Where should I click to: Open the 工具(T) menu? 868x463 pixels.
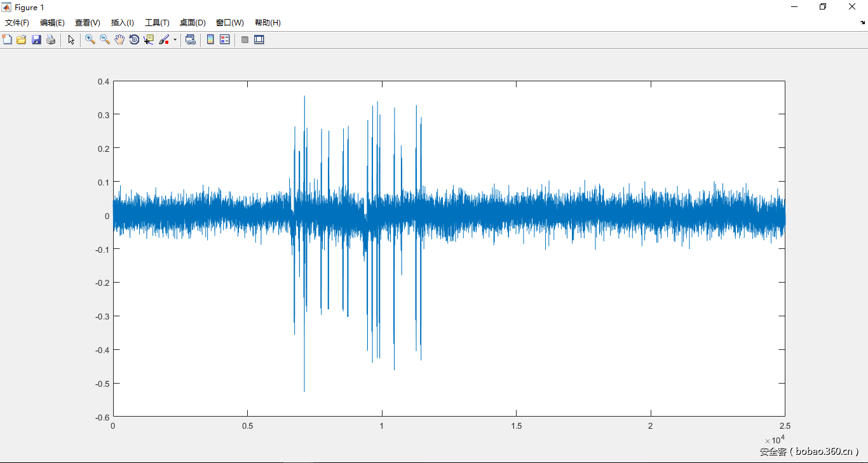click(157, 23)
